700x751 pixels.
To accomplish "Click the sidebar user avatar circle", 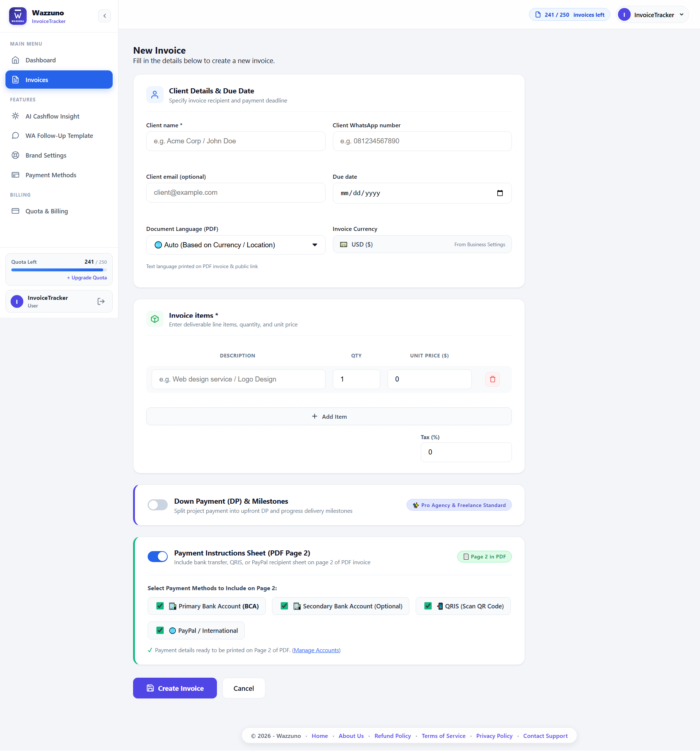I will point(17,301).
